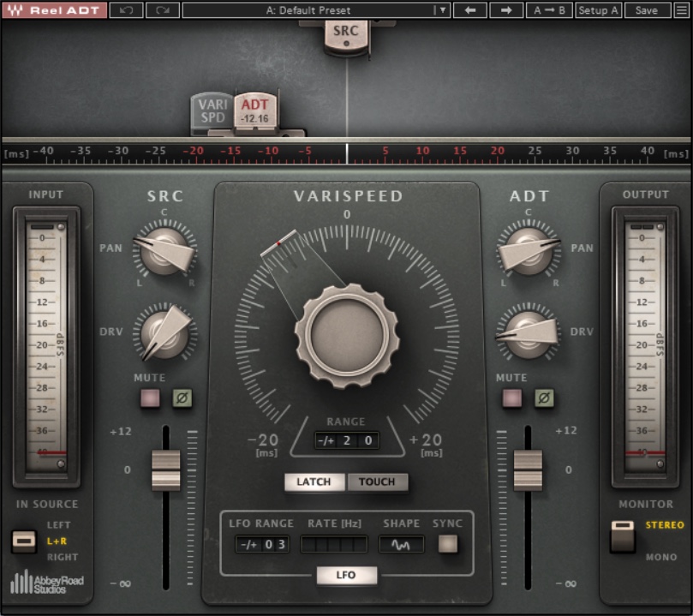693x616 pixels.
Task: Click the Waves logo icon
Action: (x=15, y=10)
